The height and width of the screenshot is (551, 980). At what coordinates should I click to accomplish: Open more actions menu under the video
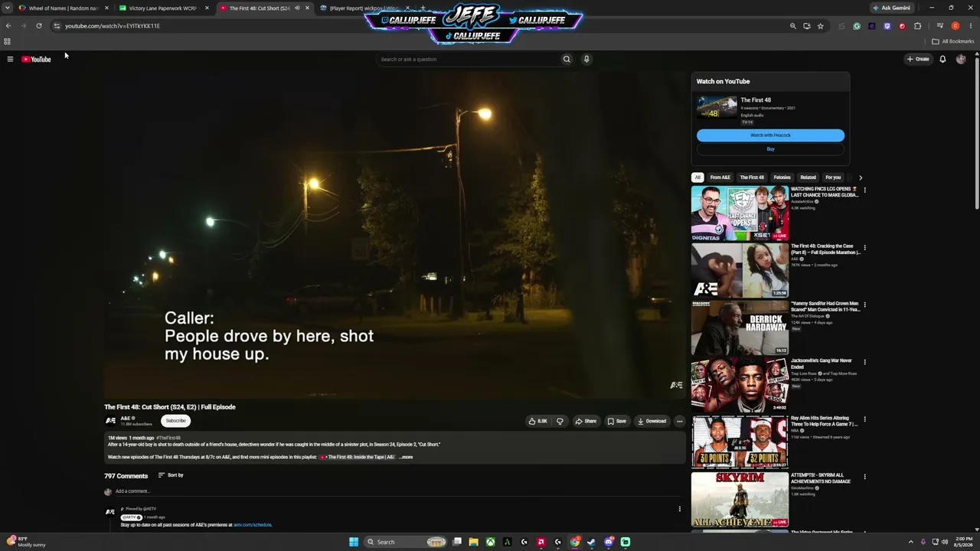pyautogui.click(x=679, y=421)
